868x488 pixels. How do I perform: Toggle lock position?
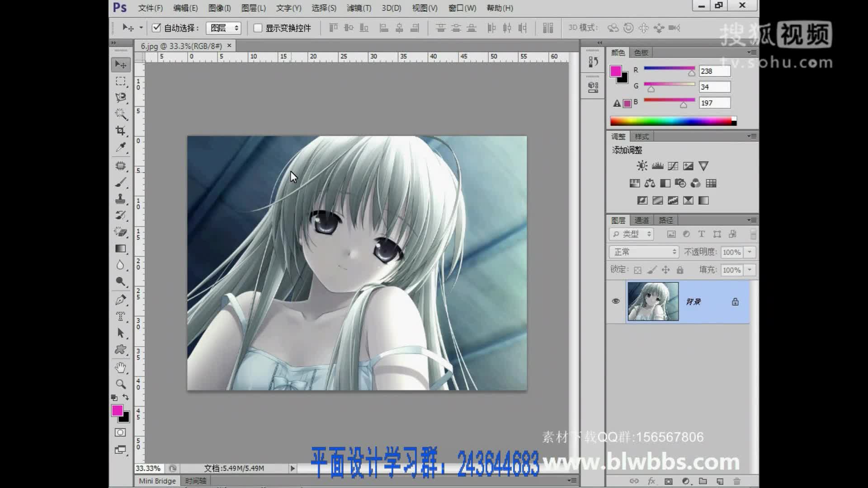[x=665, y=270]
